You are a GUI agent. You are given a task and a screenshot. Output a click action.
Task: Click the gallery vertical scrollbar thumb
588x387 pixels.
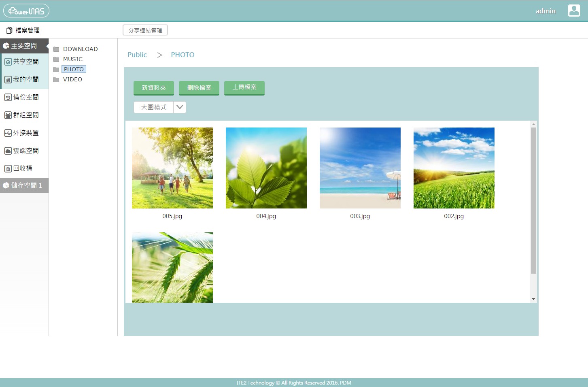[x=533, y=201]
